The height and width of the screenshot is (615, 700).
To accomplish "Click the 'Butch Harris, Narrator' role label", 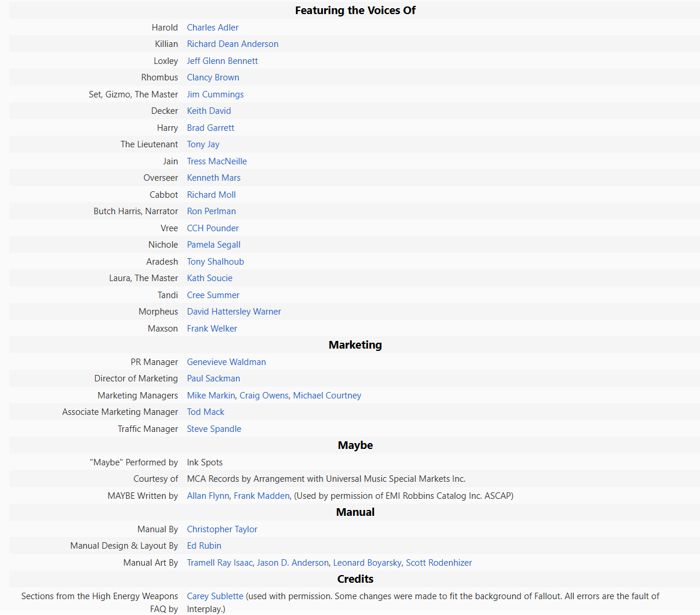I will point(136,211).
